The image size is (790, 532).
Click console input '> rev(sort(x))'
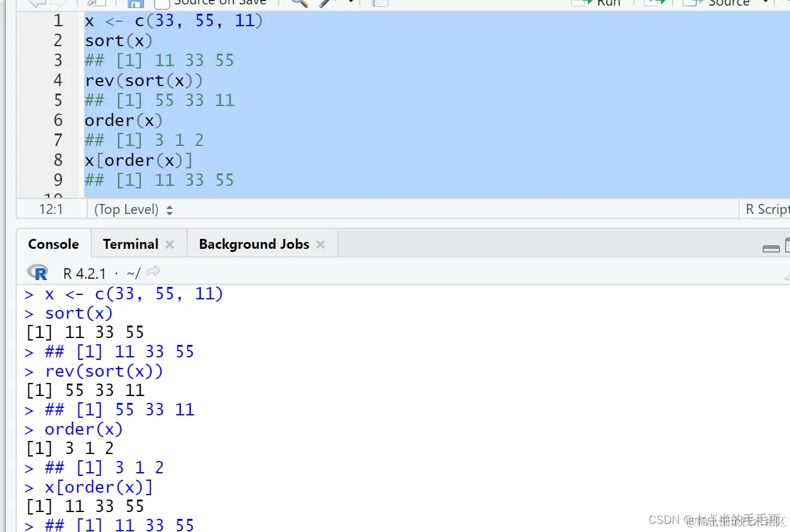point(94,371)
